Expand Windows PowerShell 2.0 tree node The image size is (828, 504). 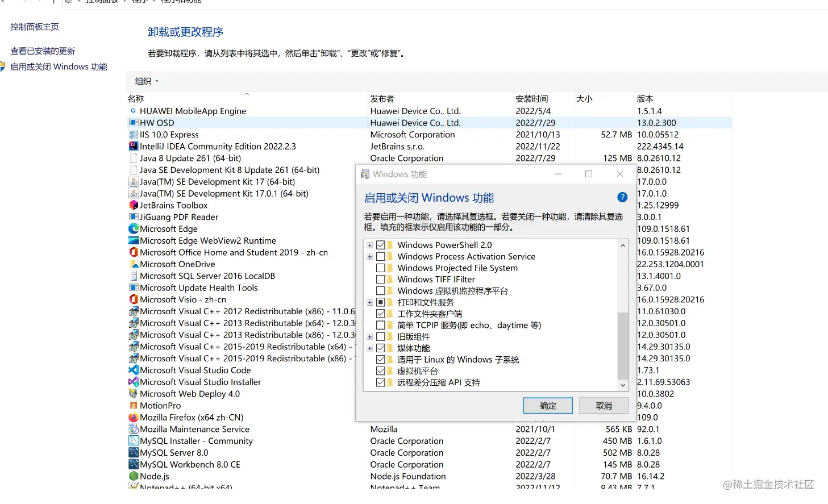(x=369, y=245)
